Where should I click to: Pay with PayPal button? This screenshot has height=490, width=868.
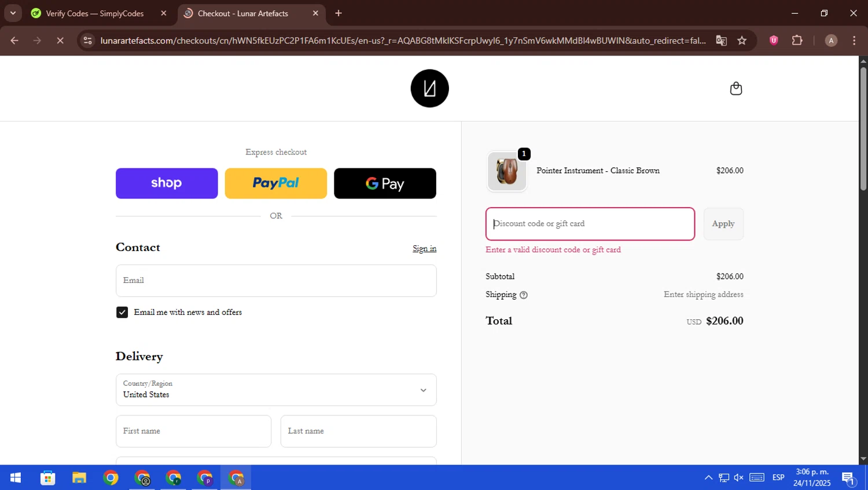pyautogui.click(x=275, y=183)
